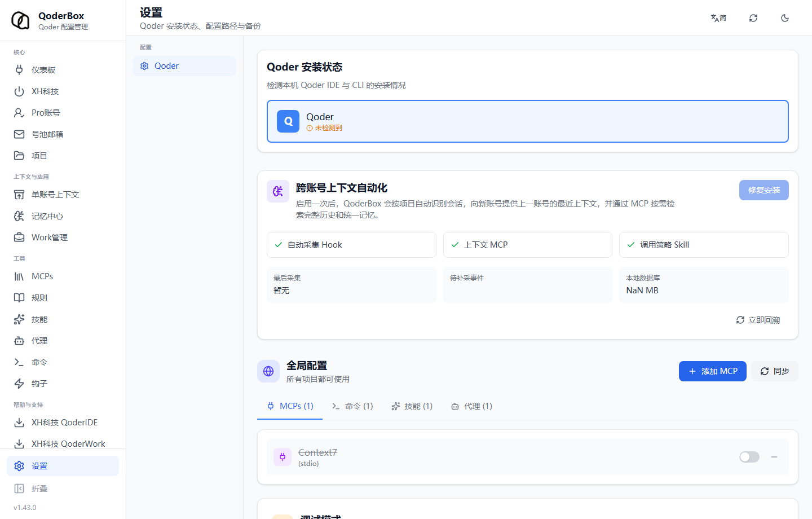Select the Qoder 未检测到 install card
This screenshot has height=519, width=812.
tap(527, 121)
